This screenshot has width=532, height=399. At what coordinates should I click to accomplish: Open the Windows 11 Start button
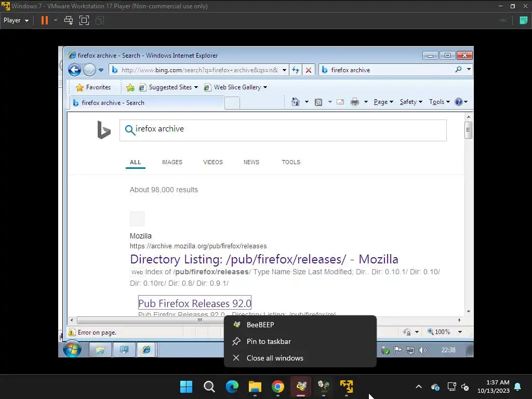pos(186,387)
